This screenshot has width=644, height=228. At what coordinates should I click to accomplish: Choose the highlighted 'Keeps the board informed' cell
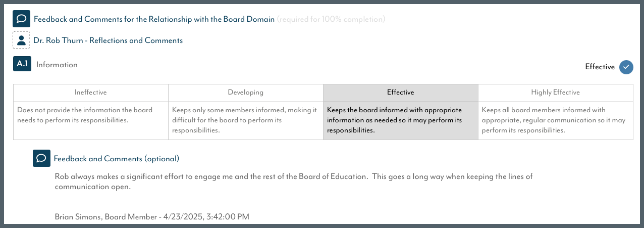[x=401, y=120]
